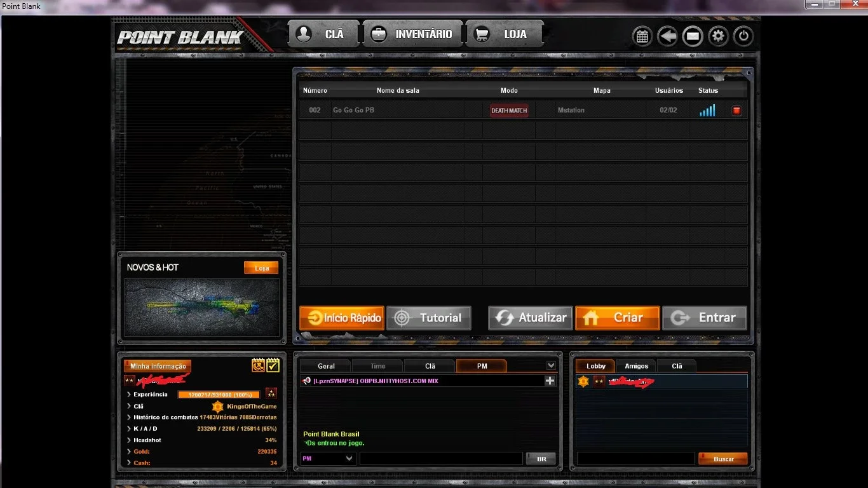
Task: Click the Criar room button
Action: (x=618, y=318)
